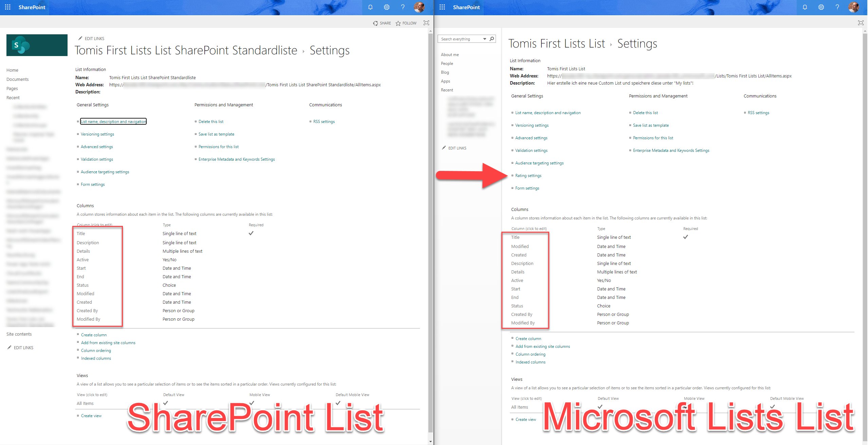
Task: Open Column ordering in left window
Action: (x=96, y=350)
